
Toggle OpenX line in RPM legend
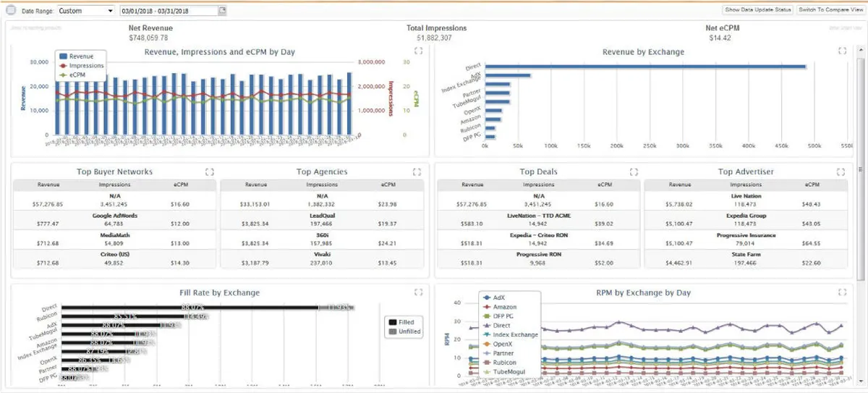click(x=499, y=344)
